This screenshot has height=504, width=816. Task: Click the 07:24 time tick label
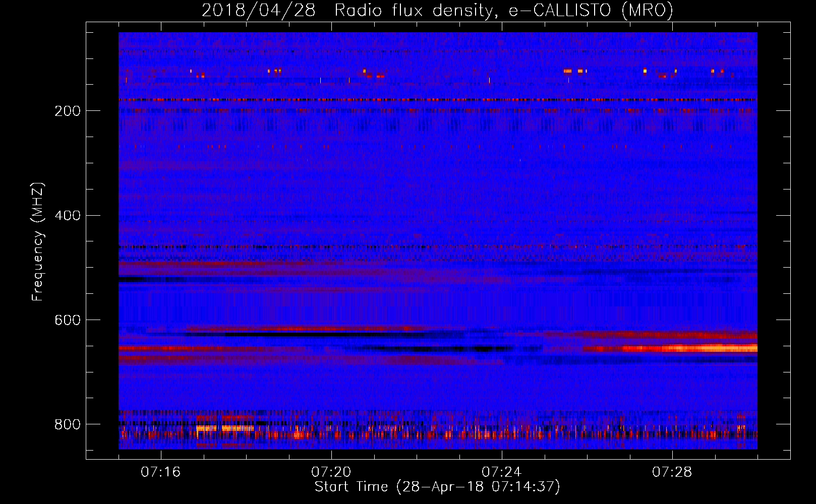501,472
